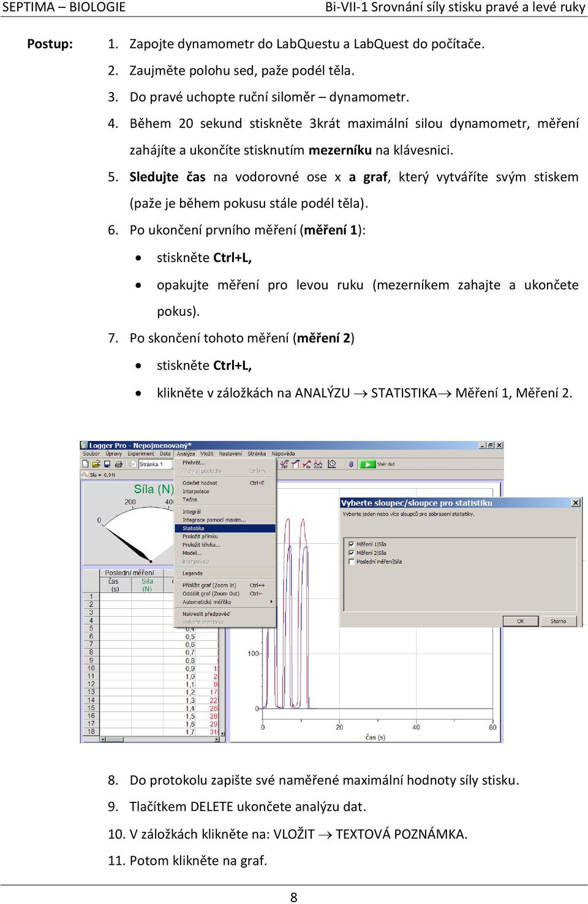Screen dimensions: 588x904
Task: Select Proložit přímku menu entry
Action: coord(225,537)
